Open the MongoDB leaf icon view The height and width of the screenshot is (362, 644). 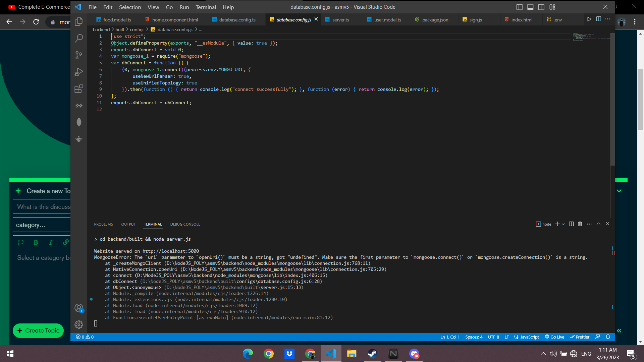point(79,122)
